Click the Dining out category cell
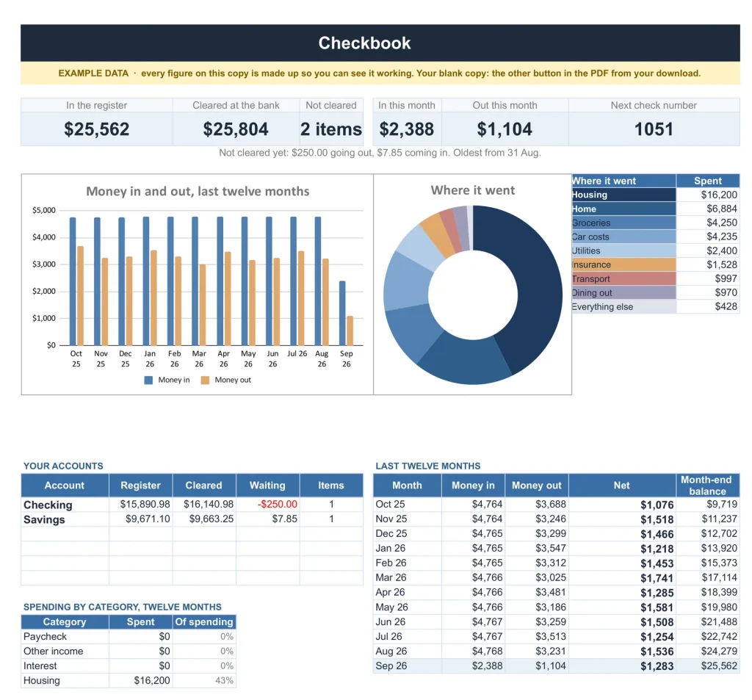Viewport: 752px width, 700px height. 623,292
